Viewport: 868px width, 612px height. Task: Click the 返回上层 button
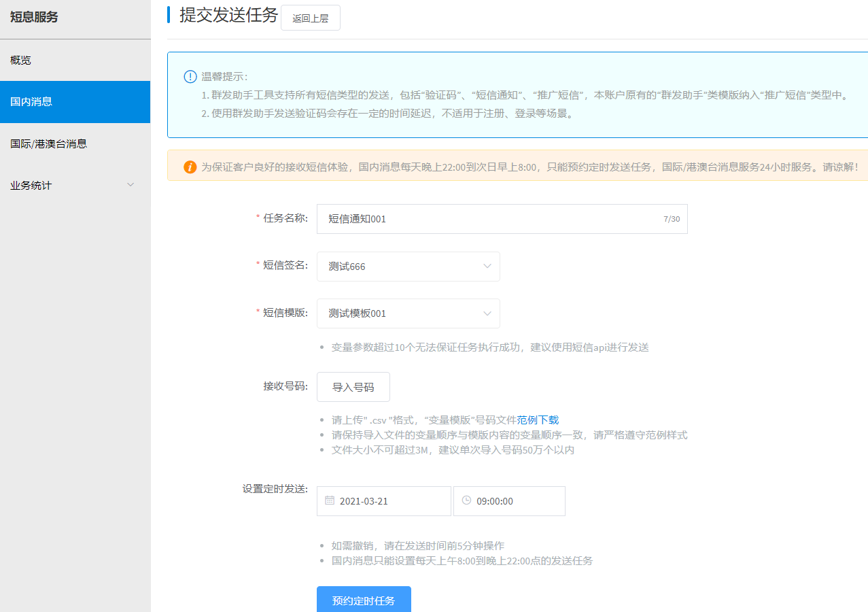[x=311, y=18]
